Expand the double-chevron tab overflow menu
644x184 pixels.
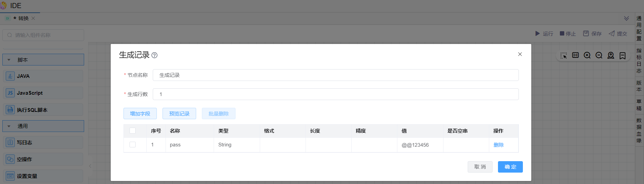(626, 18)
